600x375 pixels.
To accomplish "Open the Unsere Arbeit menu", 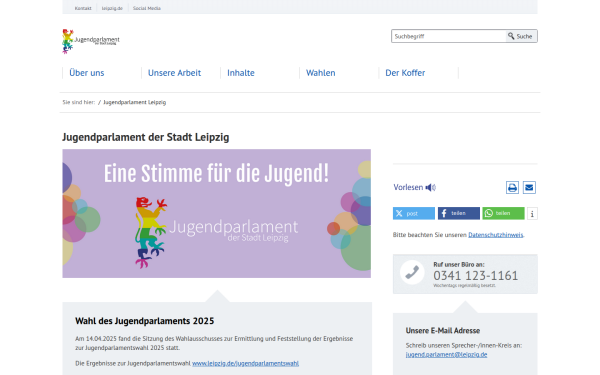I will click(x=174, y=73).
